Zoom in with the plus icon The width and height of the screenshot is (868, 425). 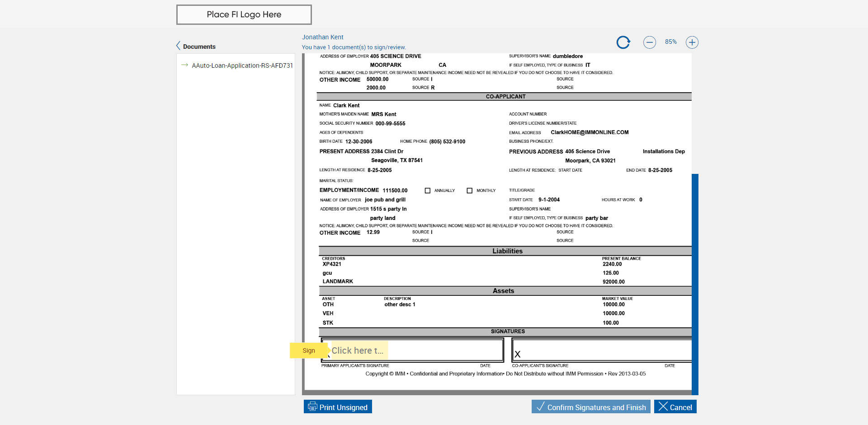tap(692, 42)
